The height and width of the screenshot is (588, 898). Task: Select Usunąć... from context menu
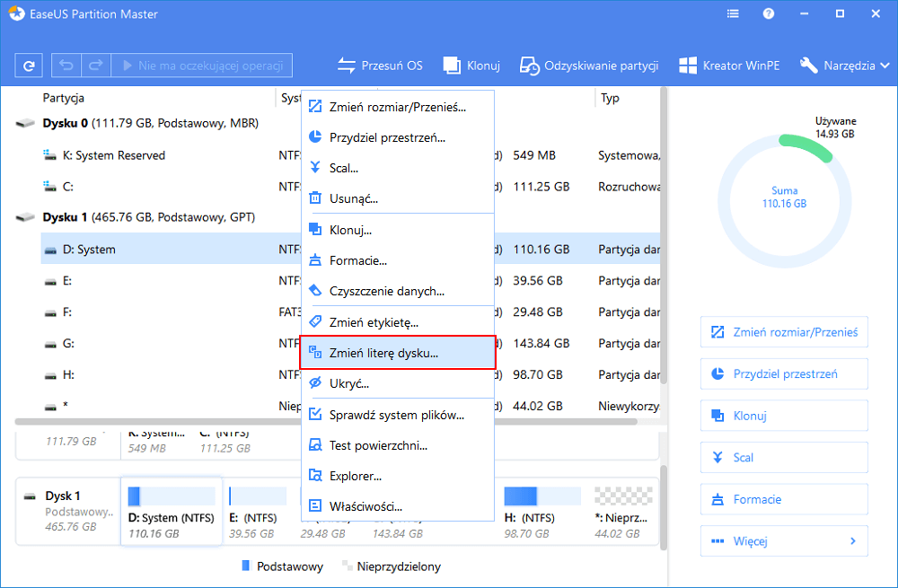point(398,198)
